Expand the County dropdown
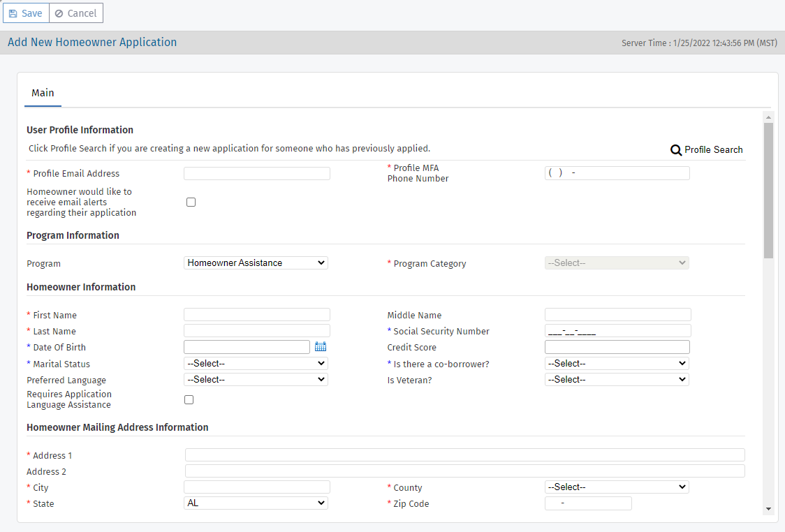Image resolution: width=785 pixels, height=532 pixels. click(616, 487)
